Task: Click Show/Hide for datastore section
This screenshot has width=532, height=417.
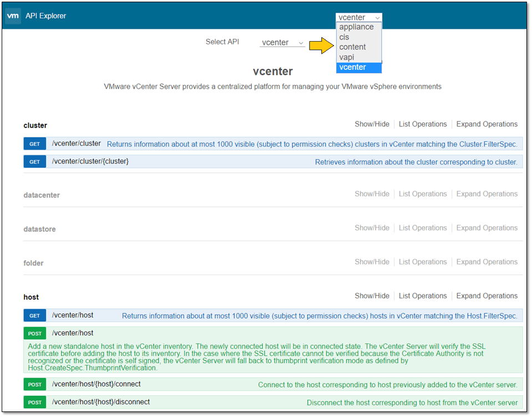Action: 372,228
